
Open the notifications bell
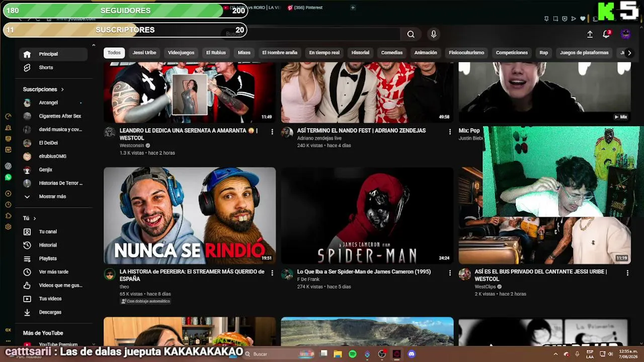[606, 34]
